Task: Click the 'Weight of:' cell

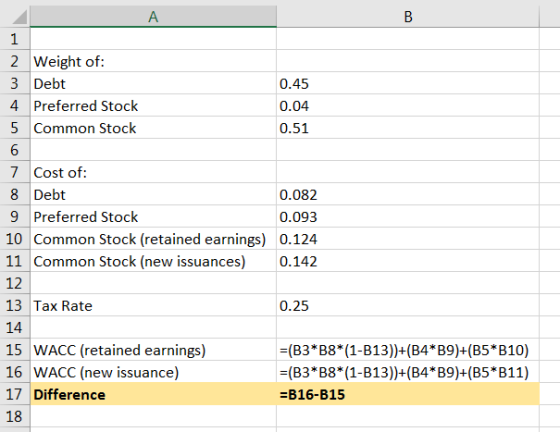Action: (x=153, y=61)
